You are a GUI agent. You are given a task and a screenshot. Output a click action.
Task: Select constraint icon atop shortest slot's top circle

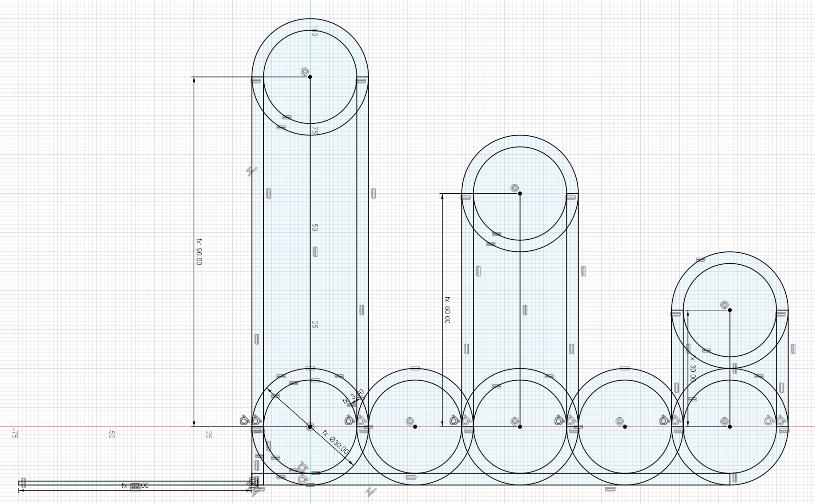point(700,260)
